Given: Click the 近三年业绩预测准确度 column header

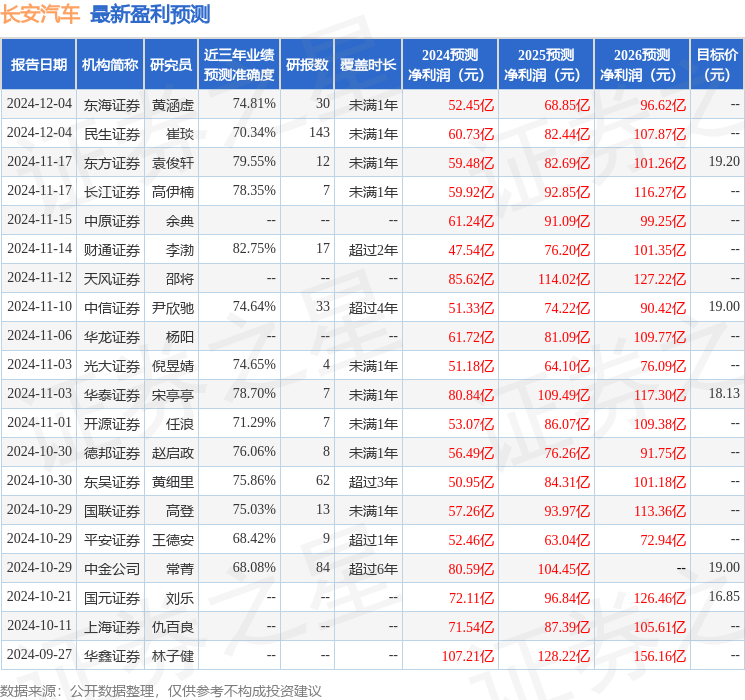Looking at the screenshot, I should coord(239,65).
